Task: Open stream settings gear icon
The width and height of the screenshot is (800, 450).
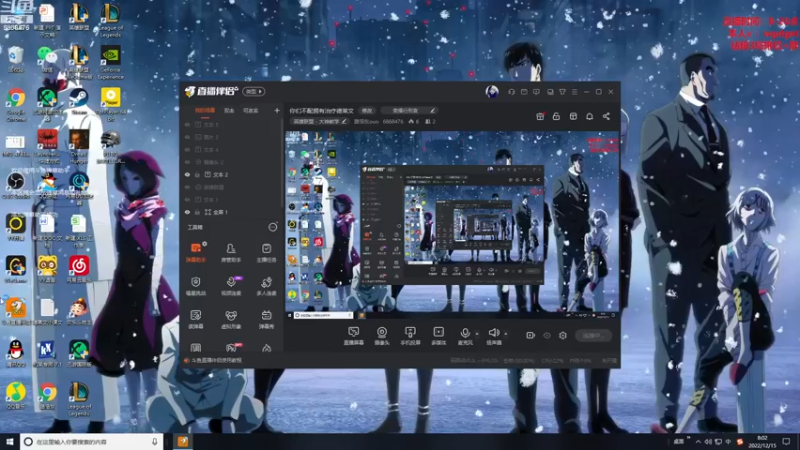Action: 563,335
